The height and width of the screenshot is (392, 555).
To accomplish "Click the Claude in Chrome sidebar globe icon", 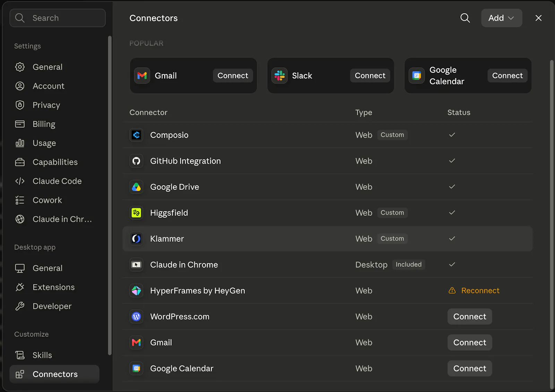I will [x=20, y=219].
